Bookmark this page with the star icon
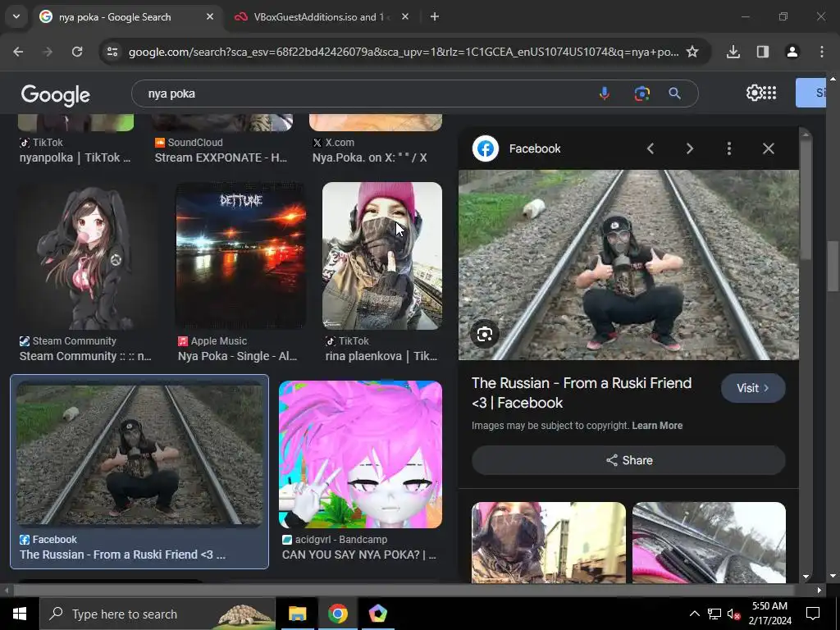The image size is (840, 630). 692,52
